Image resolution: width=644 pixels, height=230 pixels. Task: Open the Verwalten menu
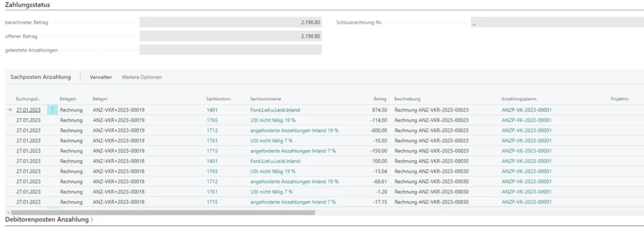101,77
